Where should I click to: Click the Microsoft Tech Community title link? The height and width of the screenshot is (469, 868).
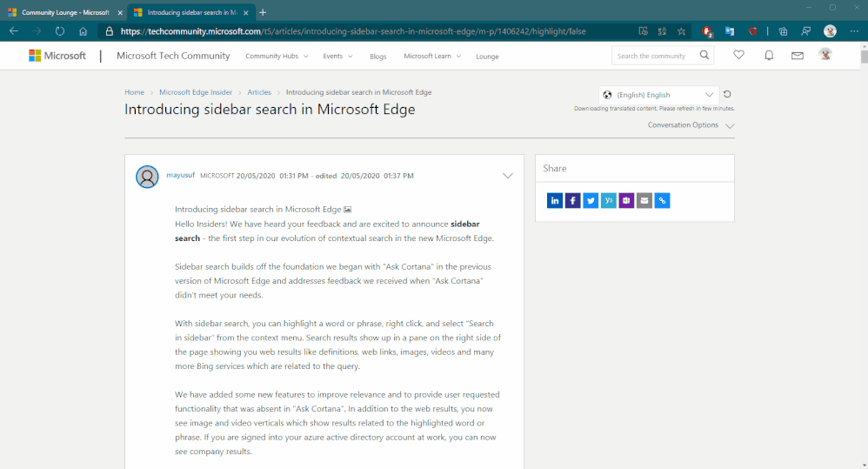173,56
